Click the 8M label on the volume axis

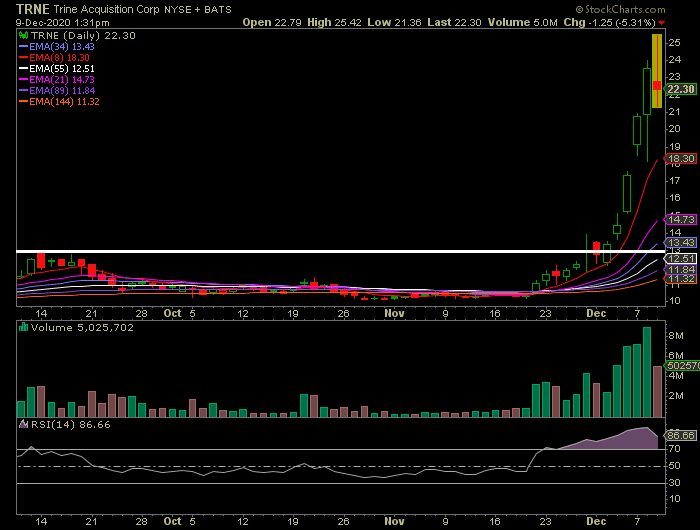click(675, 336)
